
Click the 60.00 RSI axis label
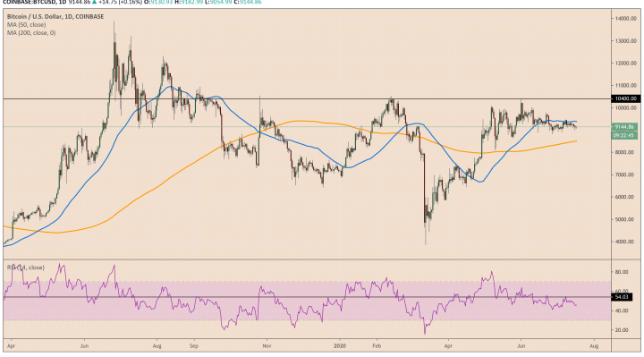(622, 291)
